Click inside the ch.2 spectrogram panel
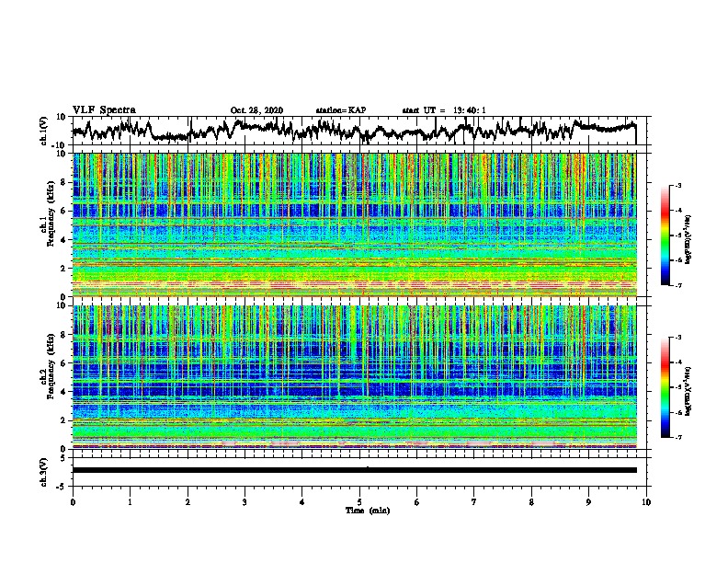Screen dimensions: 728x563 click(x=355, y=377)
